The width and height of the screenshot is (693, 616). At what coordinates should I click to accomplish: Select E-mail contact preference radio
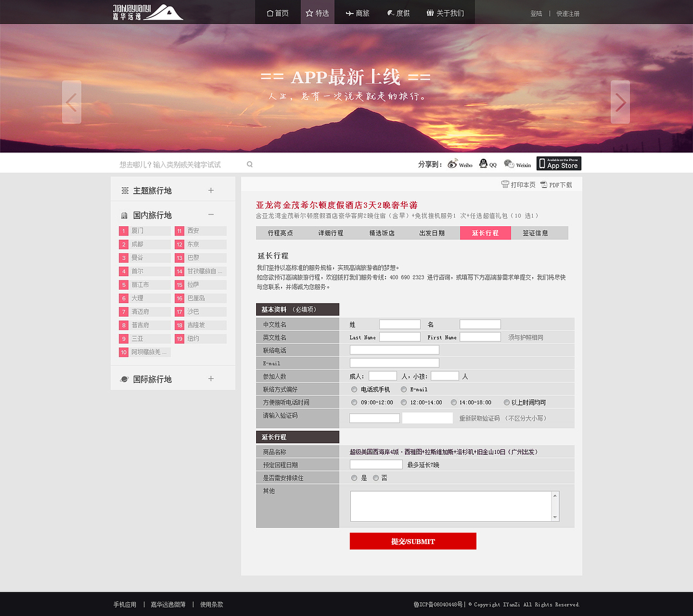point(404,389)
